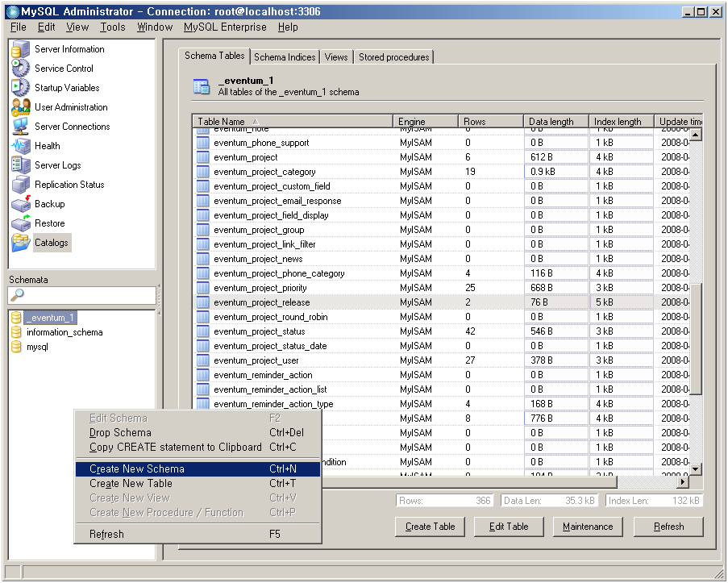Click the horizontal scroll right arrow

click(x=682, y=482)
